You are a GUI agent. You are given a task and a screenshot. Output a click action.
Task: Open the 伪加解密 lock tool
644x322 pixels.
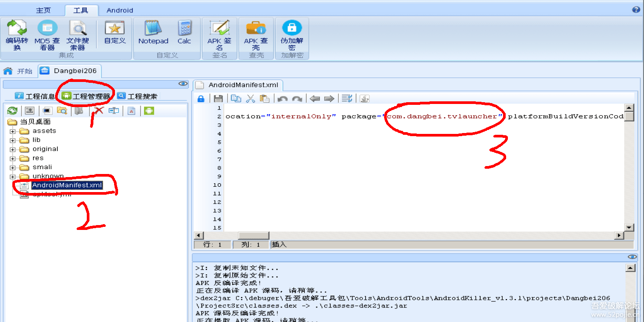[292, 35]
